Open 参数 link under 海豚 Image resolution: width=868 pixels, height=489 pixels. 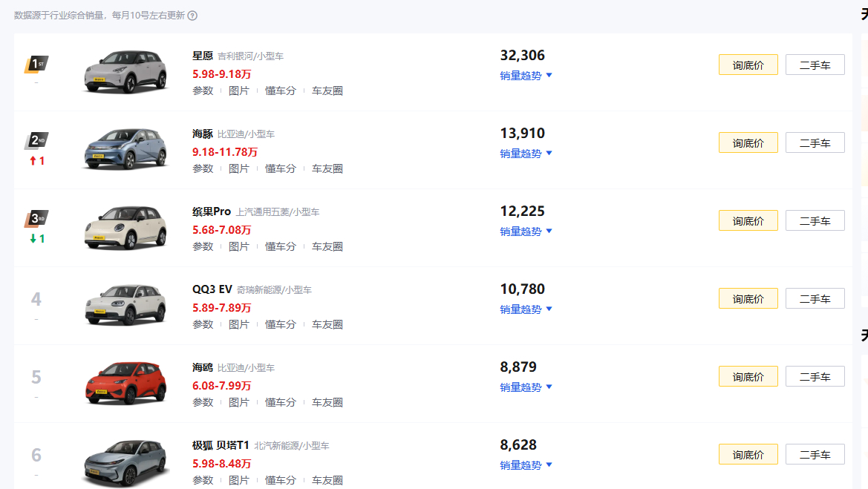point(203,168)
